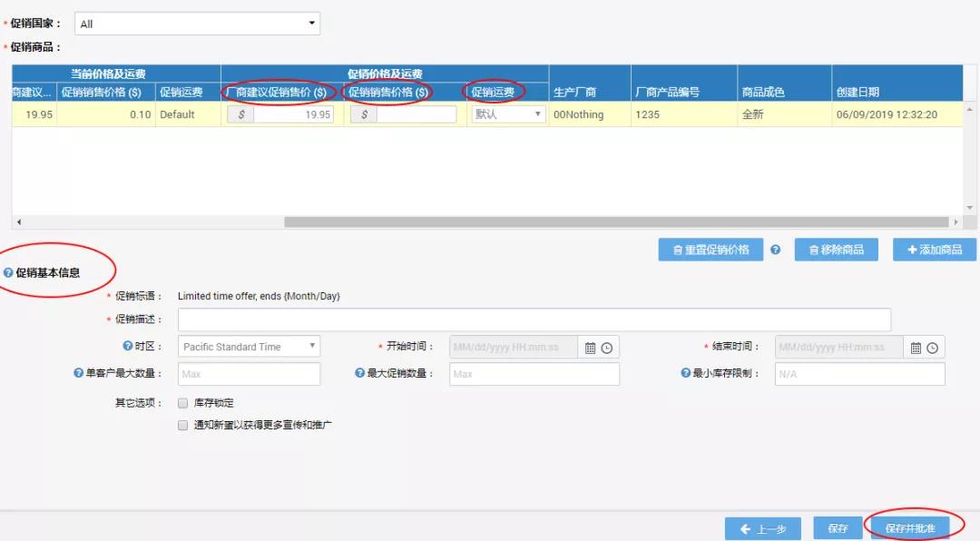The width and height of the screenshot is (980, 541).
Task: Enable the 库存锁定 checkbox
Action: (x=182, y=403)
